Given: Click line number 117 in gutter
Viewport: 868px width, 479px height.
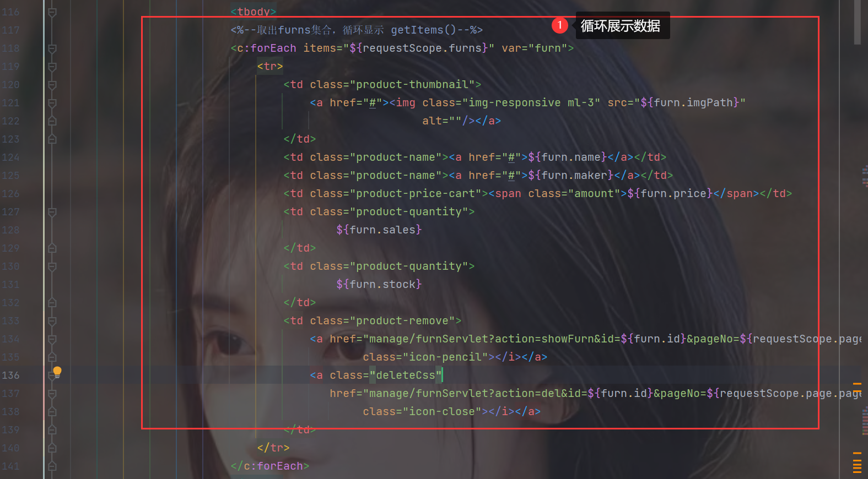Looking at the screenshot, I should tap(11, 30).
